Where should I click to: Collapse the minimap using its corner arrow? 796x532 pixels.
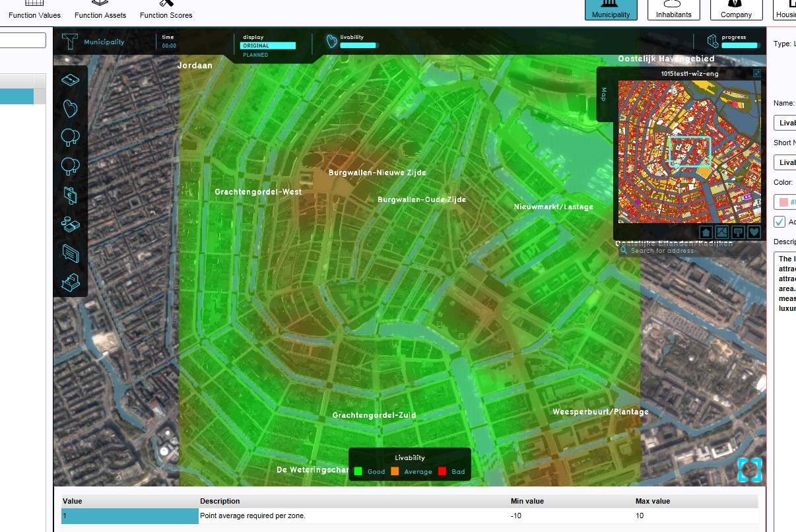pyautogui.click(x=757, y=73)
